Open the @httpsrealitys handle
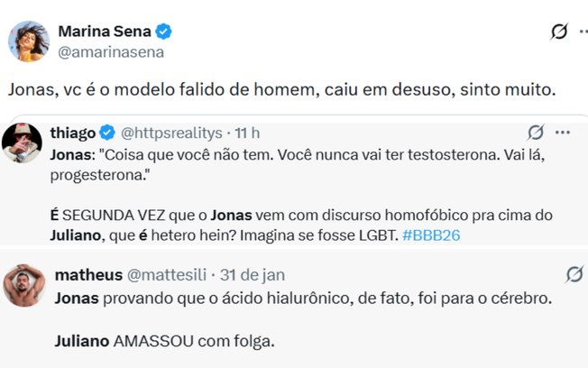This screenshot has width=588, height=368. coord(171,133)
